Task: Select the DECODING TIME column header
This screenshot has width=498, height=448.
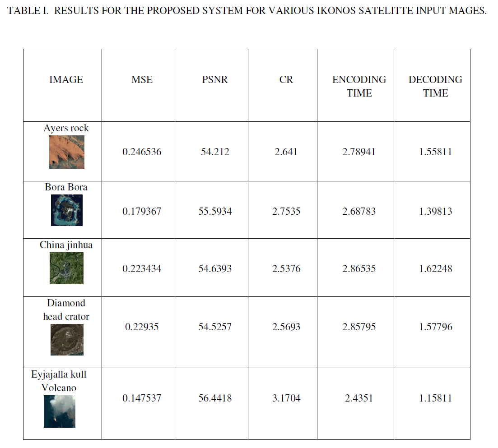Action: tap(435, 86)
